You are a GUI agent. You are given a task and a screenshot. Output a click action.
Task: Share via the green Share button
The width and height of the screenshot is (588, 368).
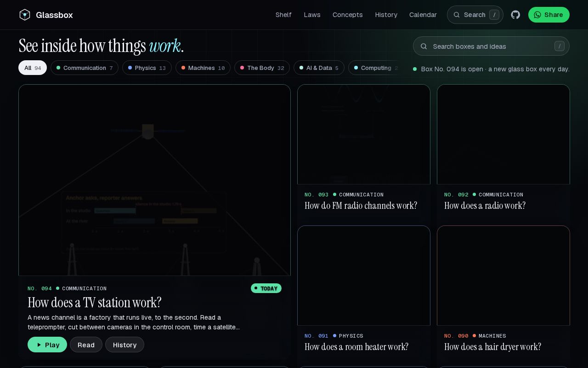click(x=549, y=15)
